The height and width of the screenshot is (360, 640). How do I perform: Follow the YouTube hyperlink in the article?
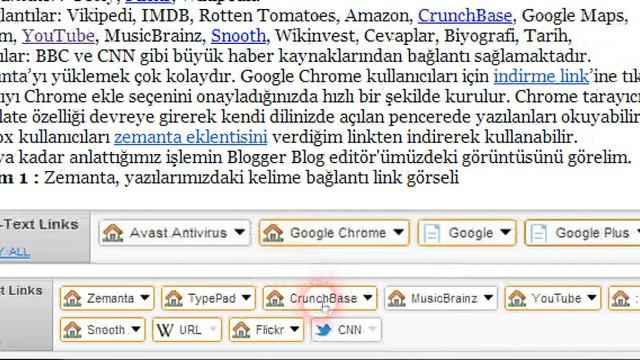[58, 36]
